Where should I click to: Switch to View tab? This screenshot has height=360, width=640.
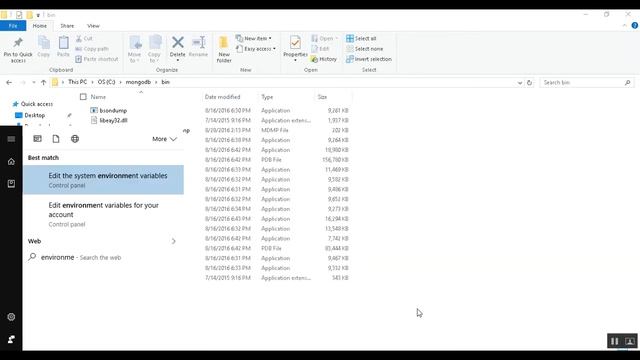tap(93, 26)
